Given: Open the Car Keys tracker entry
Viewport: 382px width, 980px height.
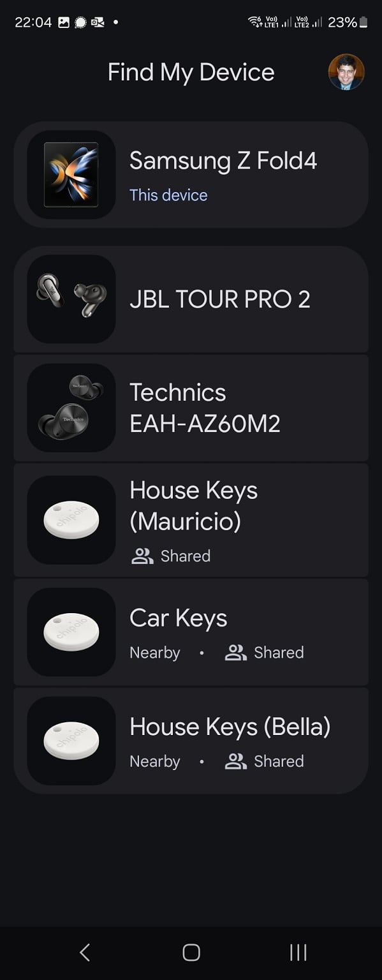Looking at the screenshot, I should click(x=191, y=632).
